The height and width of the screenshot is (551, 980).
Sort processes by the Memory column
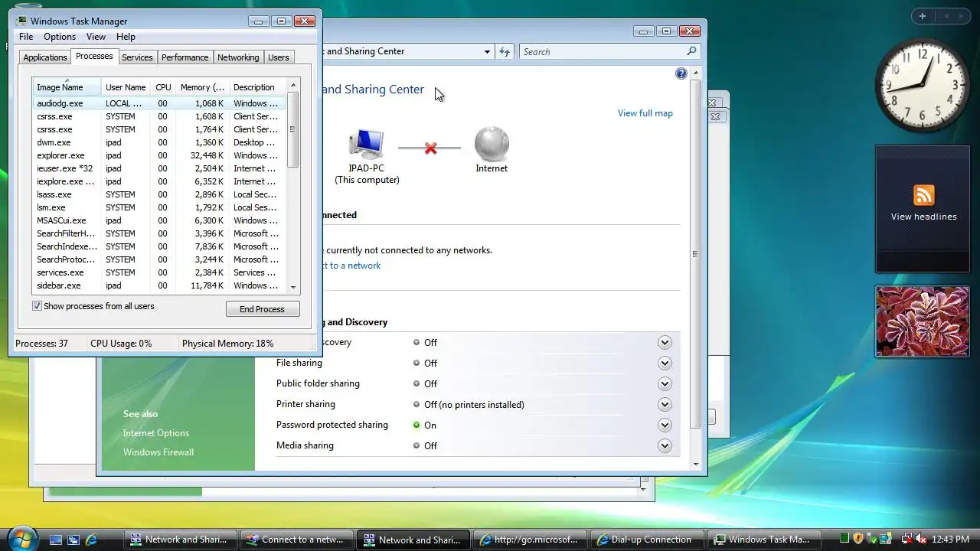point(201,87)
